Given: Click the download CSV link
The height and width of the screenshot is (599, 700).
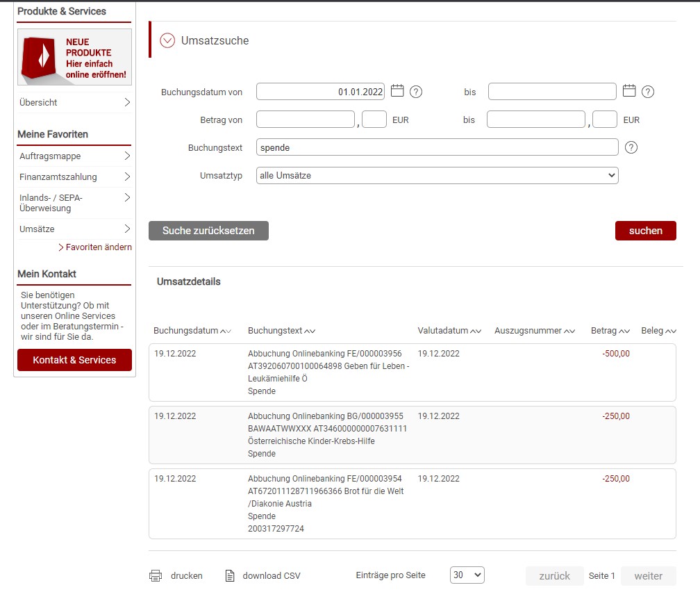Looking at the screenshot, I should point(272,576).
